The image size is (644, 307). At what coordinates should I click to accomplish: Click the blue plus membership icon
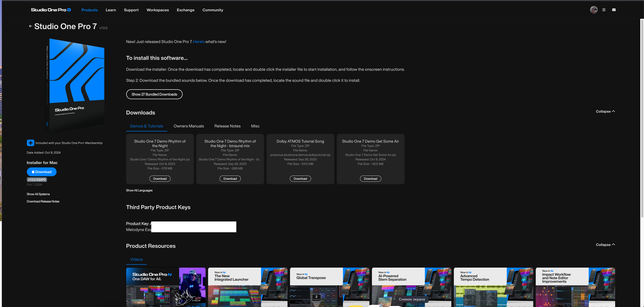point(30,143)
